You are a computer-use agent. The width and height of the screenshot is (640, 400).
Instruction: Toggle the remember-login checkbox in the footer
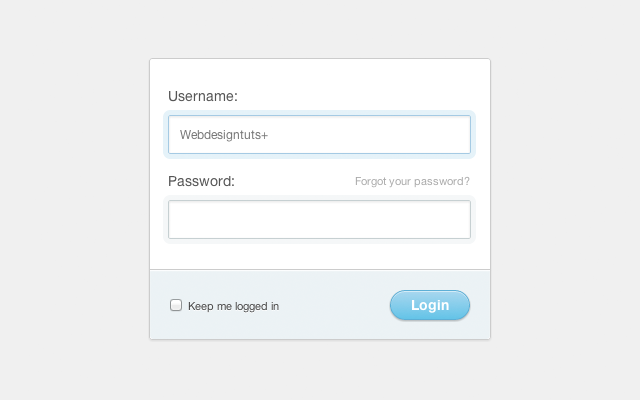click(x=176, y=305)
